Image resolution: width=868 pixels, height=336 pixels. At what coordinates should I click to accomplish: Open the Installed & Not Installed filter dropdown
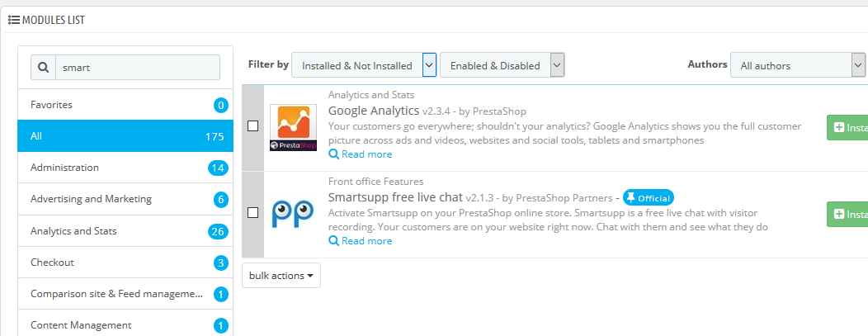click(364, 65)
